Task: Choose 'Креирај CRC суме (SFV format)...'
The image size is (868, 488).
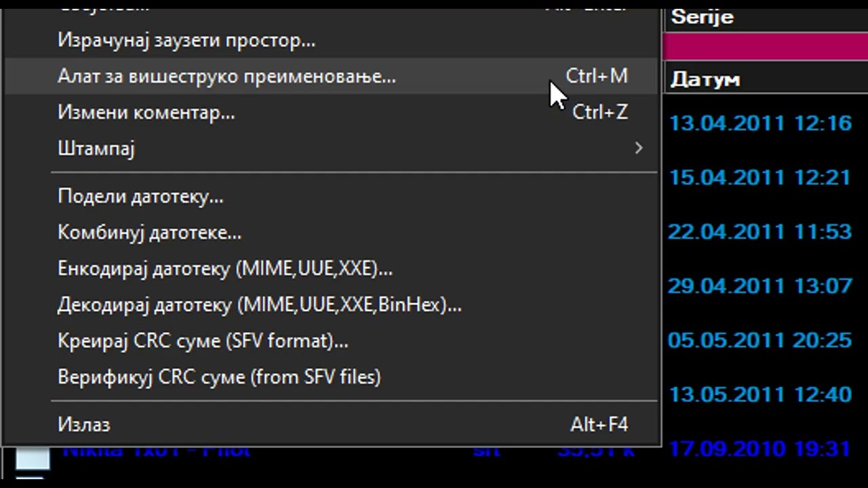Action: point(331,341)
